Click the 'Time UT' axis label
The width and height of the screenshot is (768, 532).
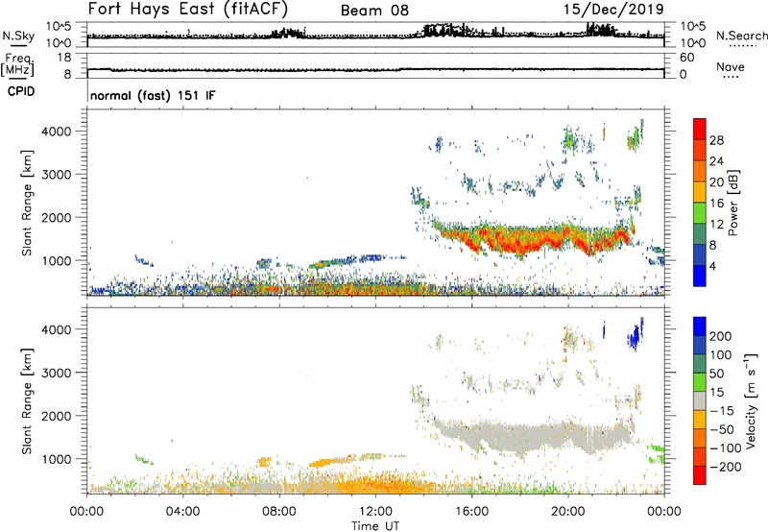(x=375, y=526)
